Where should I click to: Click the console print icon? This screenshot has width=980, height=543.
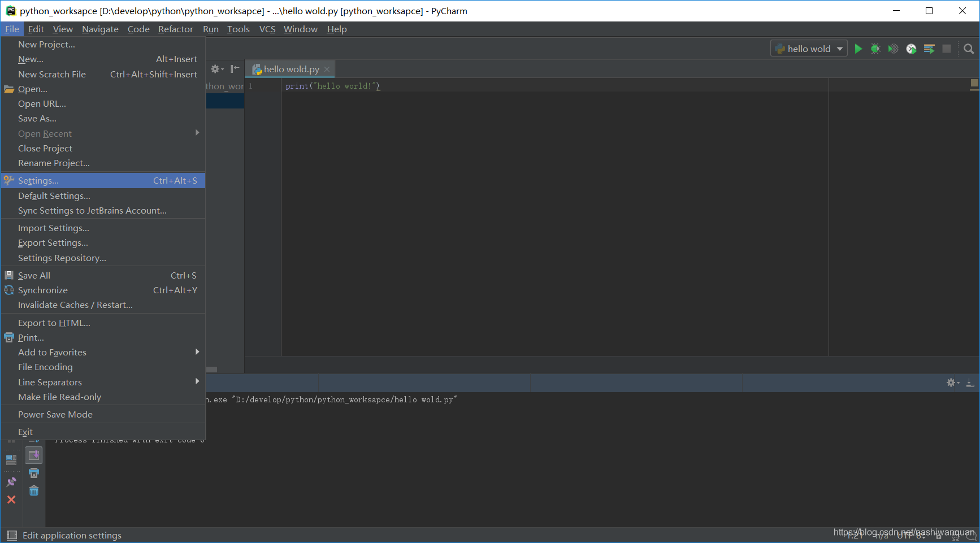(x=34, y=473)
